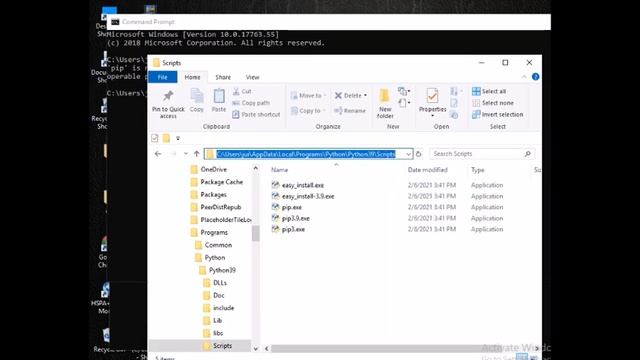This screenshot has height=360, width=640.
Task: Click the Select all command
Action: tap(489, 91)
